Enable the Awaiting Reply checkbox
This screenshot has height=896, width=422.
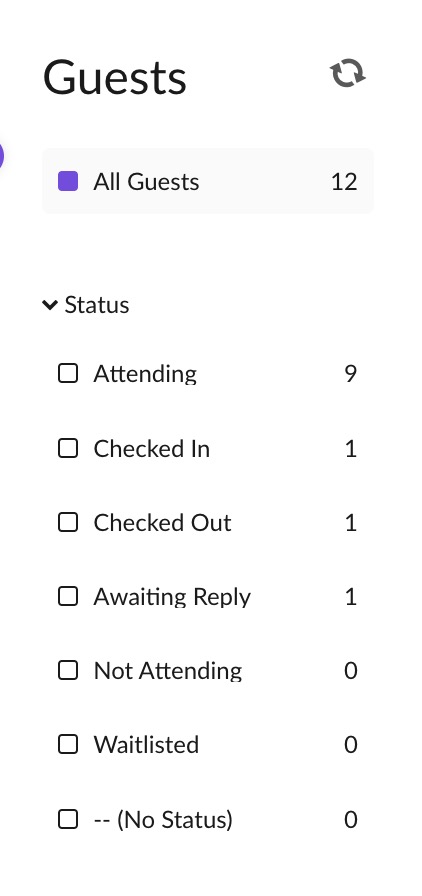[x=68, y=597]
